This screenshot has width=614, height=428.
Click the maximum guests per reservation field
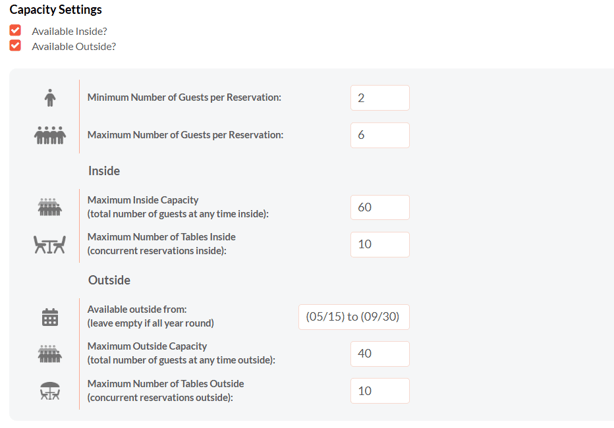tap(380, 135)
